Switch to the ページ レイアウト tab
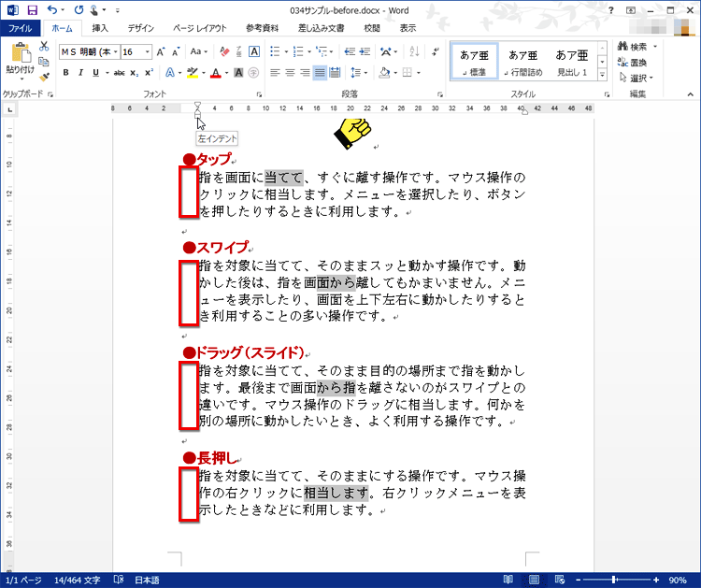 (200, 28)
